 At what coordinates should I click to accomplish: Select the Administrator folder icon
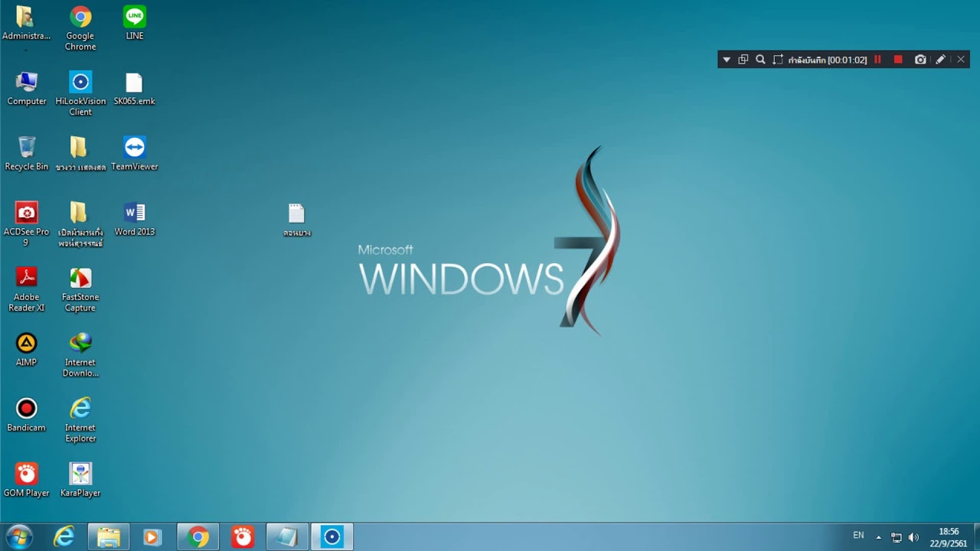click(26, 23)
